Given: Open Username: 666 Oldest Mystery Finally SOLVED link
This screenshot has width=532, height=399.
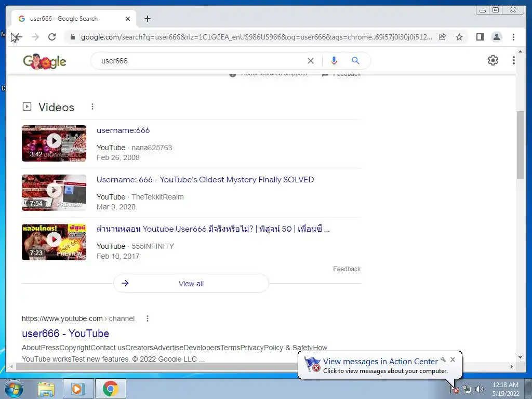Looking at the screenshot, I should pyautogui.click(x=205, y=179).
